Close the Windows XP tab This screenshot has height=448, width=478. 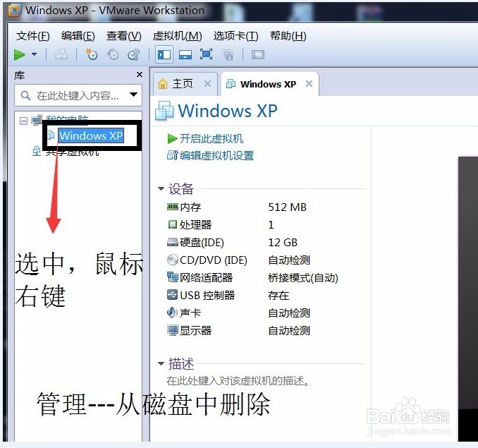click(x=309, y=83)
